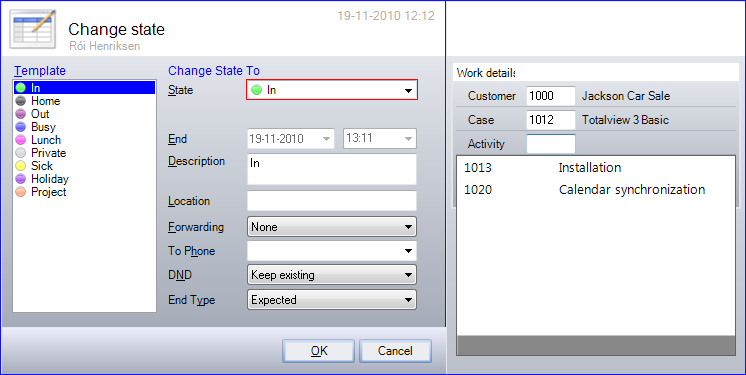Confirm with the OK button
746x375 pixels.
(x=318, y=351)
